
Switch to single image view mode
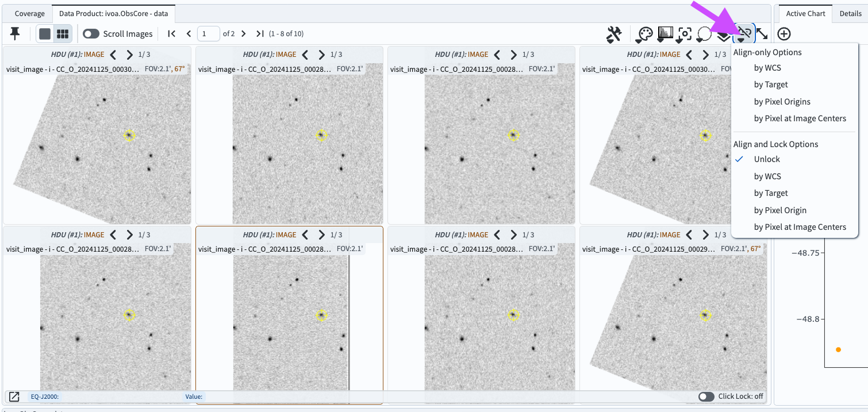(44, 33)
